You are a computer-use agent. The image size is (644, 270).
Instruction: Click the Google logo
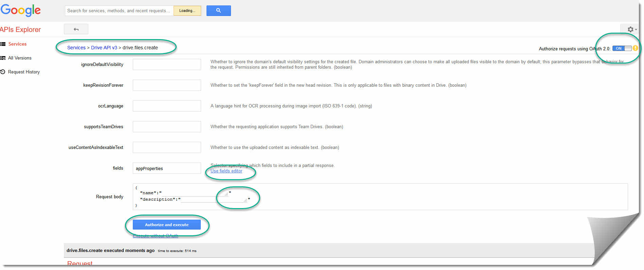tap(20, 10)
